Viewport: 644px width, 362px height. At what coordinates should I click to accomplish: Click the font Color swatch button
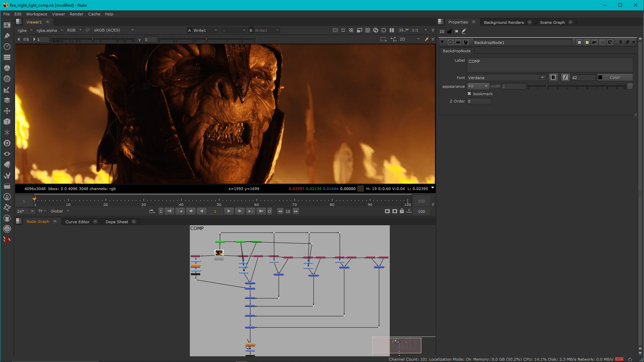coord(615,77)
